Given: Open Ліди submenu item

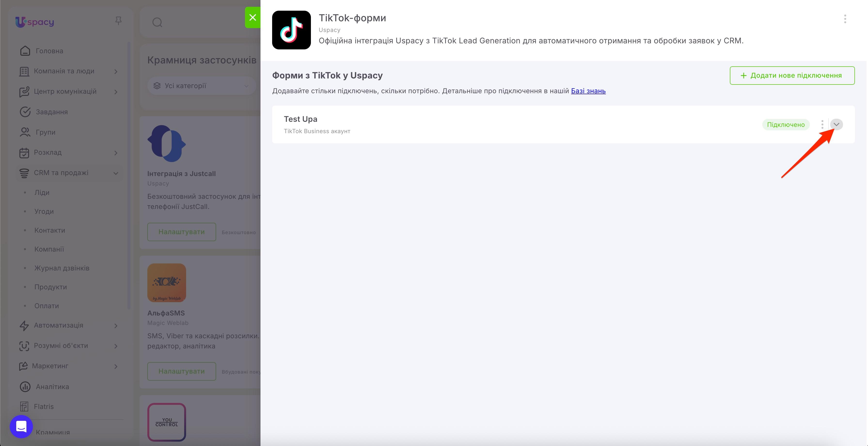Looking at the screenshot, I should tap(42, 192).
